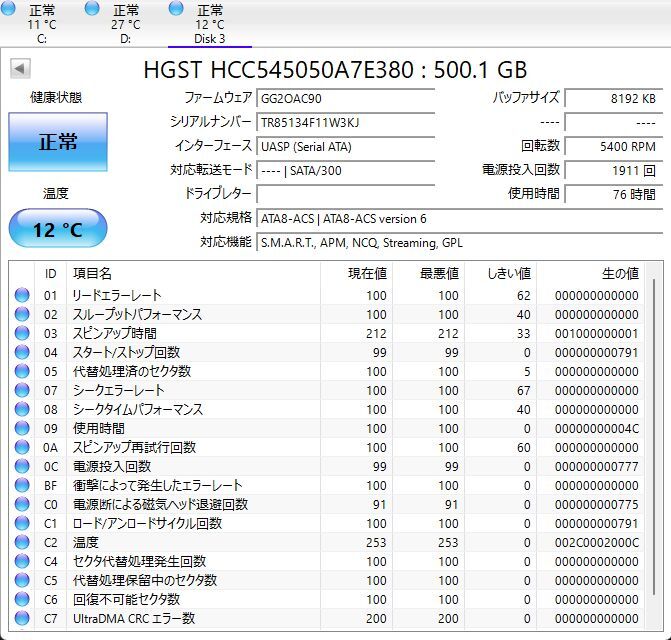The width and height of the screenshot is (671, 640).
Task: Click the disk title HGST HCC545050A7E380
Action: point(279,70)
